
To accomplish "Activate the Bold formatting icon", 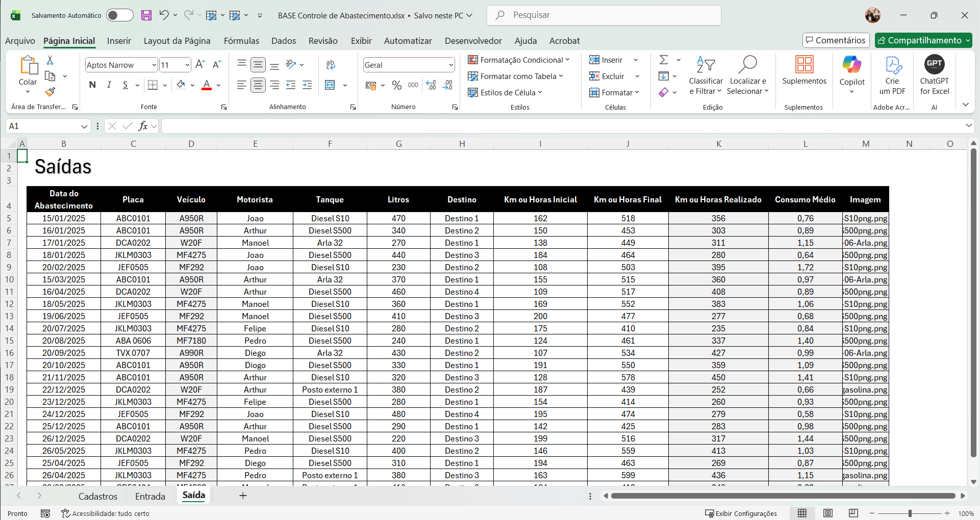I will [x=92, y=85].
